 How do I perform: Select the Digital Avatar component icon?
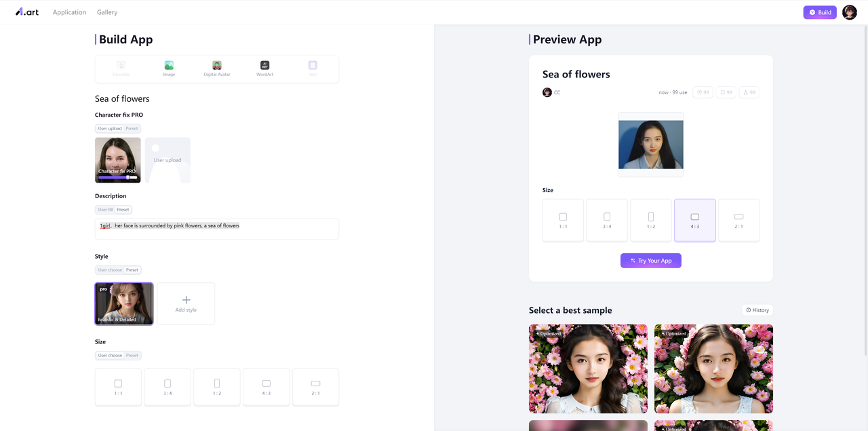[217, 66]
